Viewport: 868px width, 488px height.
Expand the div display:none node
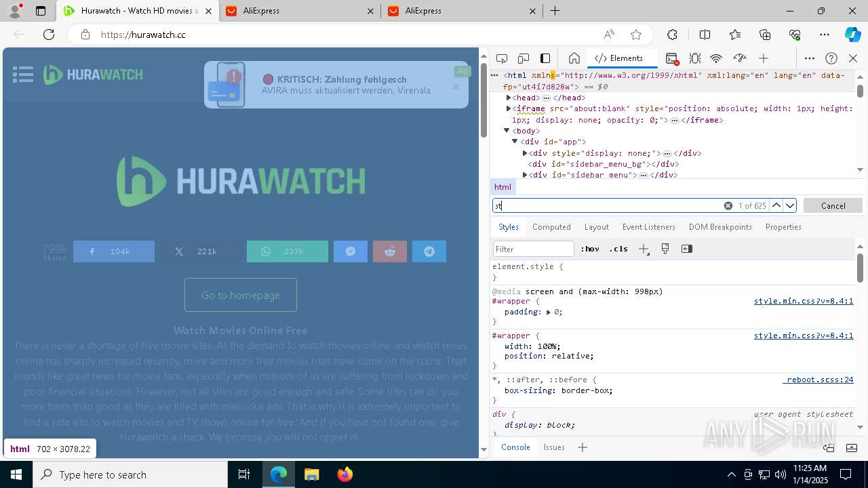525,153
